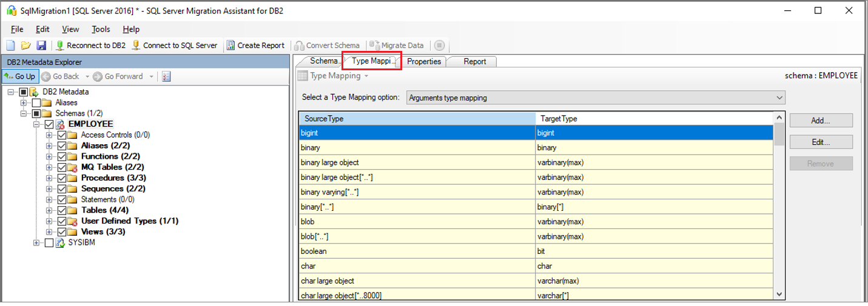Click the Open Project folder icon
The height and width of the screenshot is (306, 868).
tap(25, 45)
